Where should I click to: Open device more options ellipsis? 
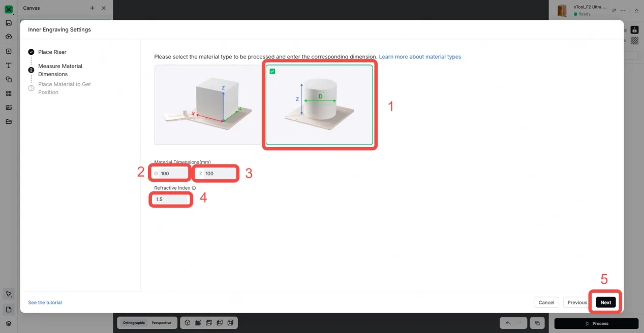623,10
